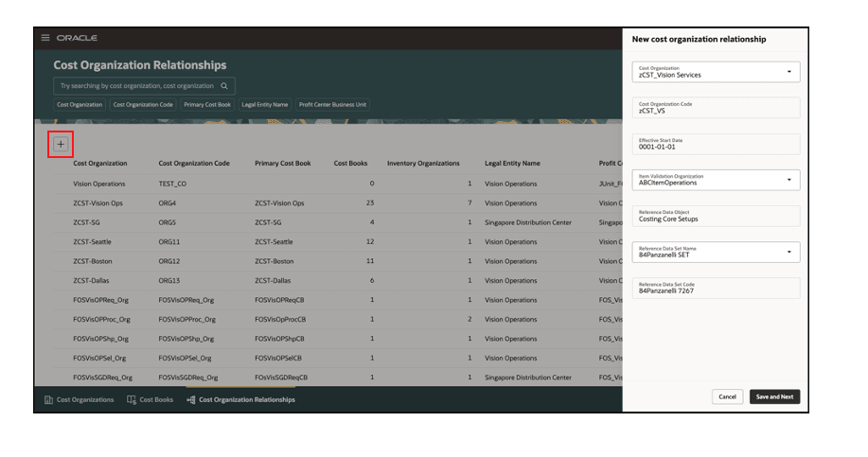Screen dimensions: 868x457
Task: Select the ZCST-Seattle cost organization cell
Action: point(92,242)
